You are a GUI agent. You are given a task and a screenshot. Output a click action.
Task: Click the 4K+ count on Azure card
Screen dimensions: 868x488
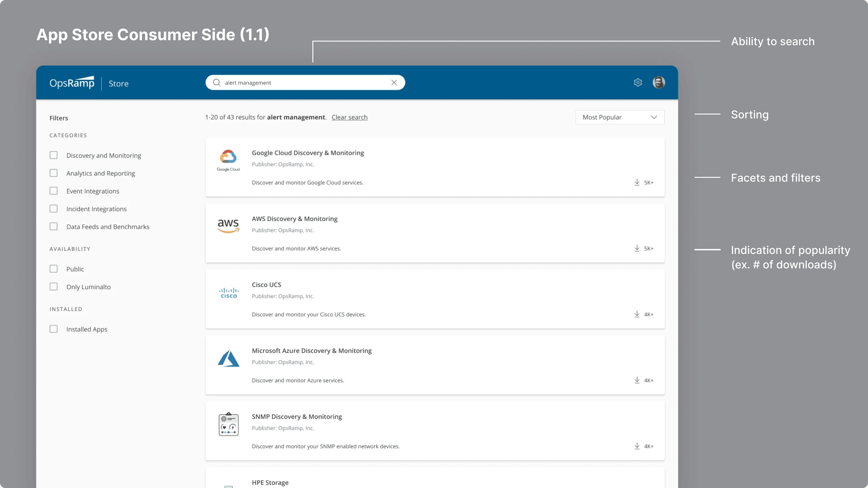click(649, 380)
